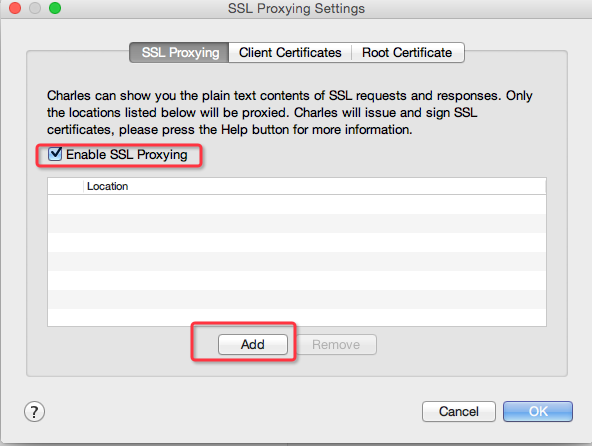Screen dimensions: 592x446
Task: Click the narrow blank header beside Location
Action: click(x=65, y=186)
